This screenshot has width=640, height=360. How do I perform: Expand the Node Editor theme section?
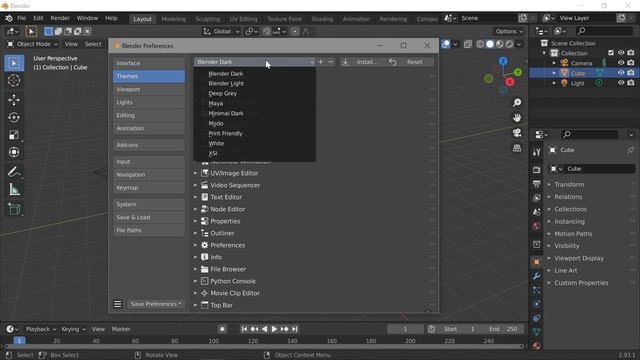tap(195, 209)
